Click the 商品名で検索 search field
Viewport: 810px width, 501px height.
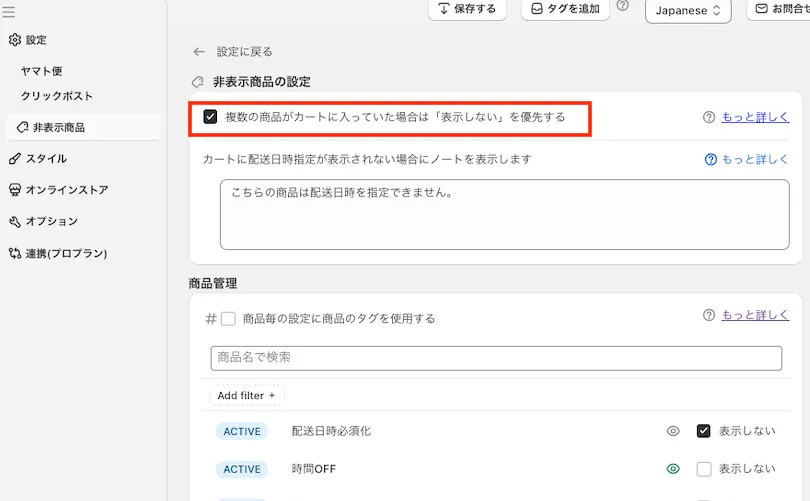pyautogui.click(x=496, y=358)
